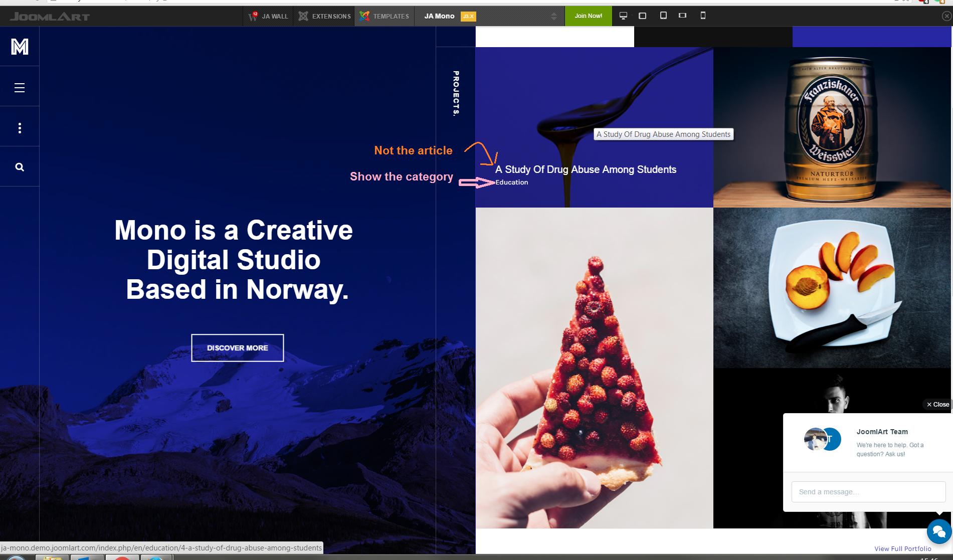Click the JA Mono J3.x badge
The width and height of the screenshot is (953, 560).
pos(468,16)
